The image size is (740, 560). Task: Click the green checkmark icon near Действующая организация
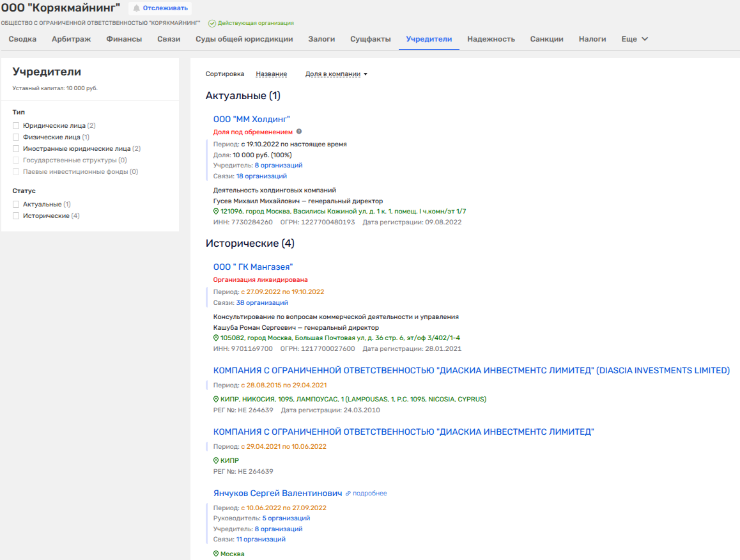pyautogui.click(x=212, y=23)
